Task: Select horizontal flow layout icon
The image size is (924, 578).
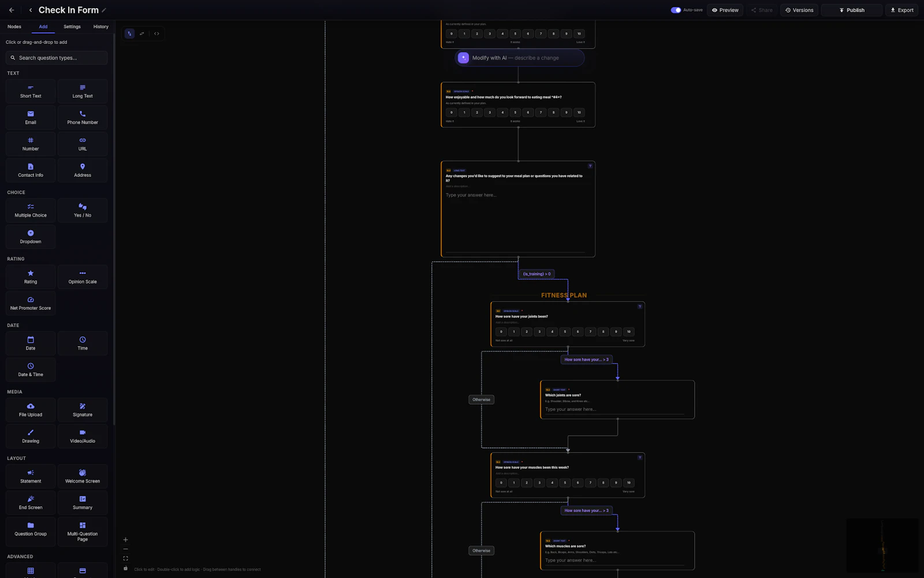Action: (x=142, y=34)
